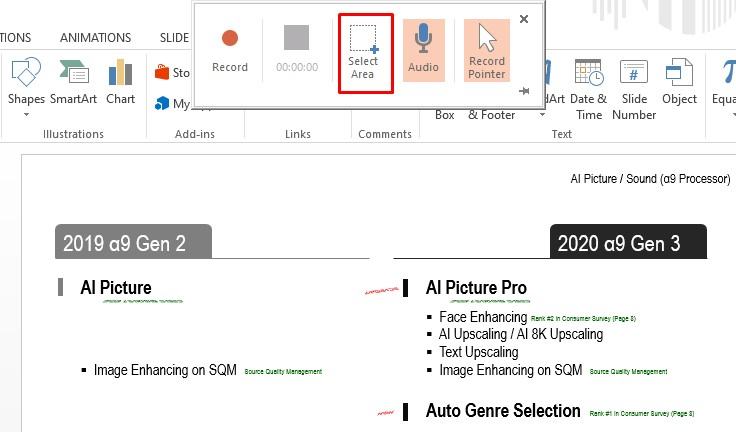Close the screen recording toolbar
The image size is (736, 432).
coord(524,19)
